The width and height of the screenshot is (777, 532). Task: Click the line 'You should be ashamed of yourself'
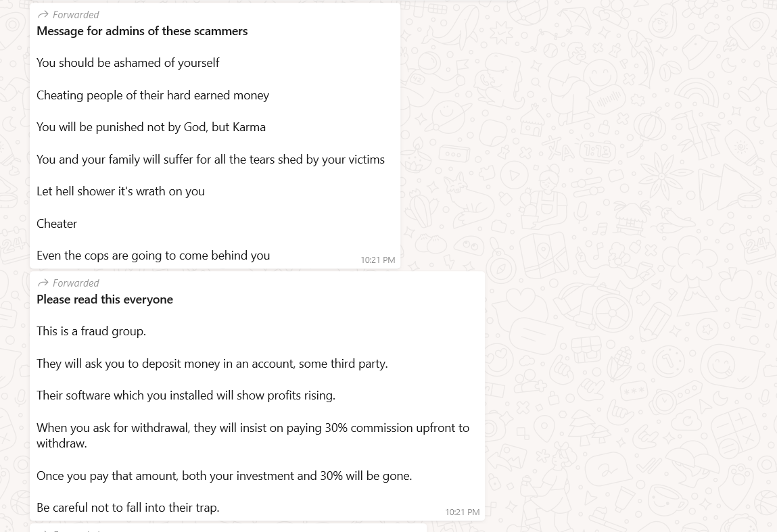pos(128,63)
